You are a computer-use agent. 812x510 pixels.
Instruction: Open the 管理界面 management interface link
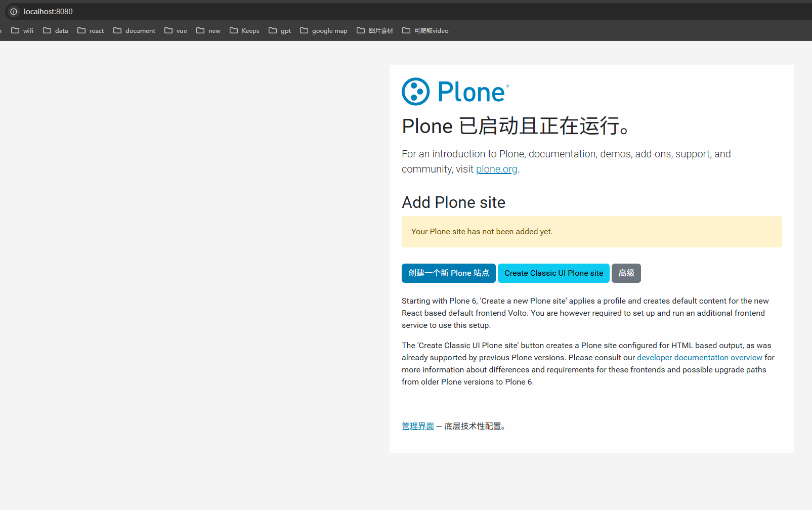[418, 426]
